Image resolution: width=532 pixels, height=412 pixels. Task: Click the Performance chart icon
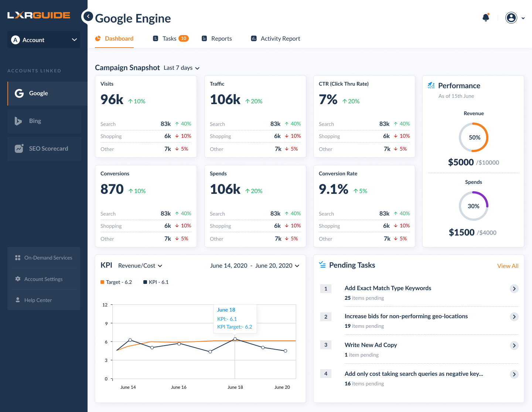pos(431,86)
